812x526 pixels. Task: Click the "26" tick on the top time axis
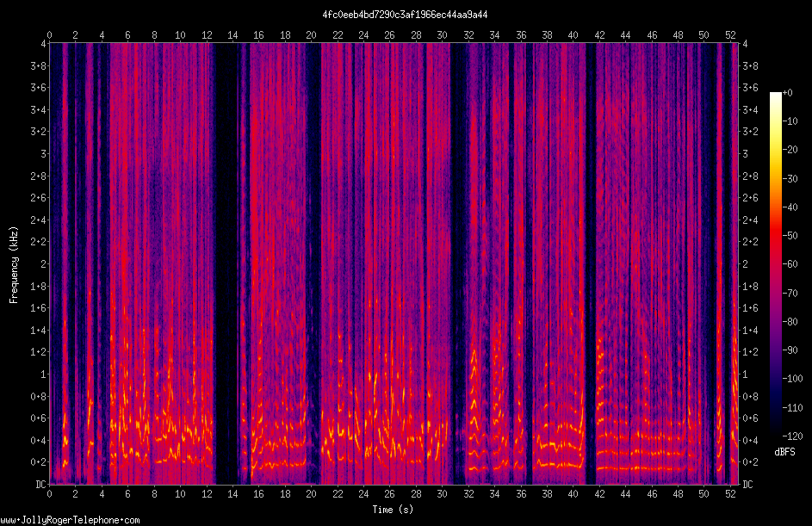click(x=389, y=35)
